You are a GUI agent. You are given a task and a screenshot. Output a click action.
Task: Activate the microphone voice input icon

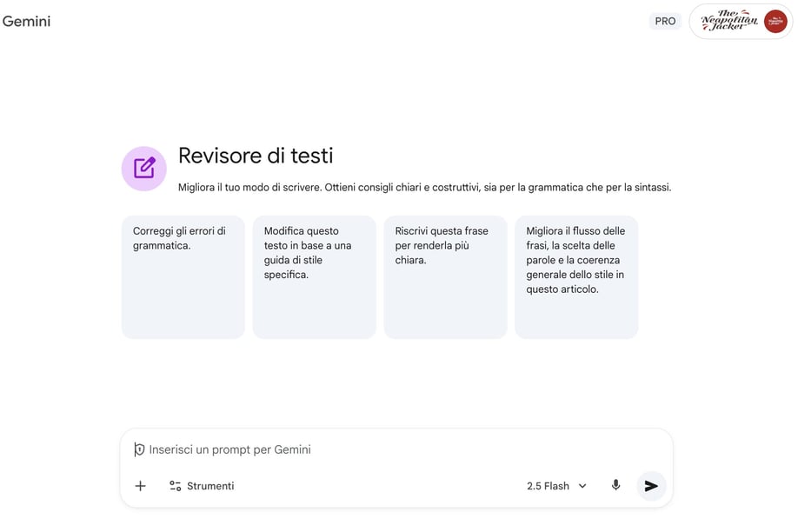pos(615,485)
